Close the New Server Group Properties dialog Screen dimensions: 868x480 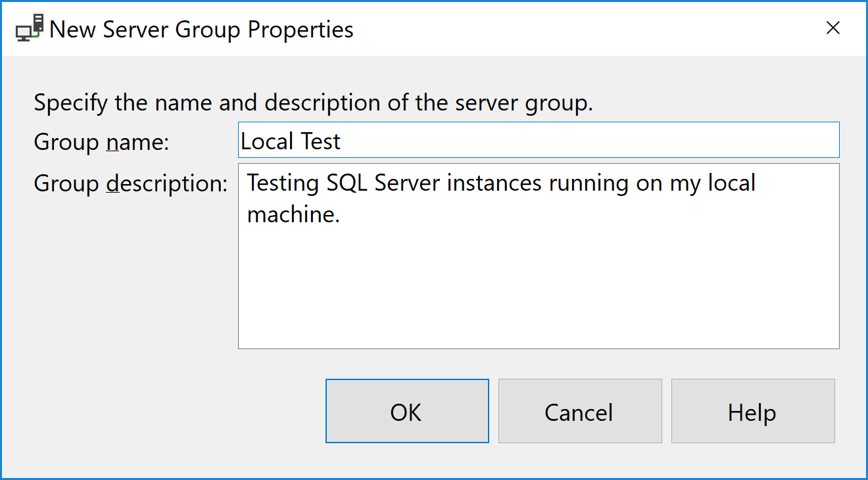[x=832, y=28]
